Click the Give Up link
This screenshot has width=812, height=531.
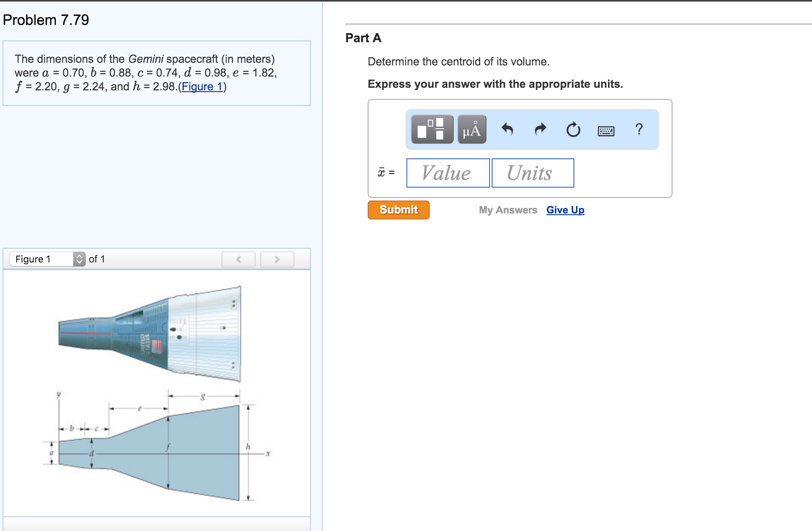tap(565, 210)
